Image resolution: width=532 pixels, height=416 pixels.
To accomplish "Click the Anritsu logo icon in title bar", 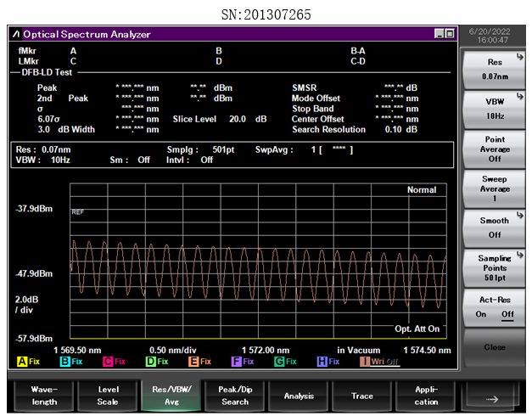I will 16,34.
